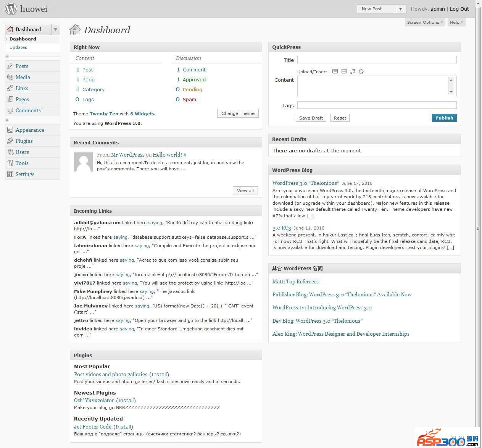Viewport: 482px width, 448px height.
Task: Open WordPress 3.0 "Thelonious" blog post
Action: point(306,183)
